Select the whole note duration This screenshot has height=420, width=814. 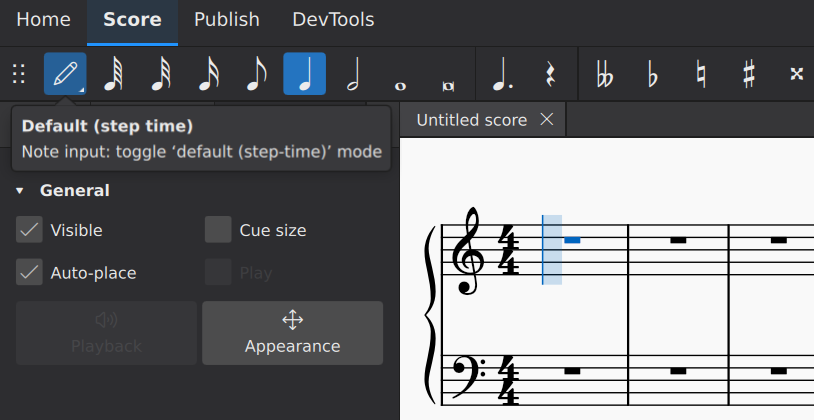[x=401, y=74]
